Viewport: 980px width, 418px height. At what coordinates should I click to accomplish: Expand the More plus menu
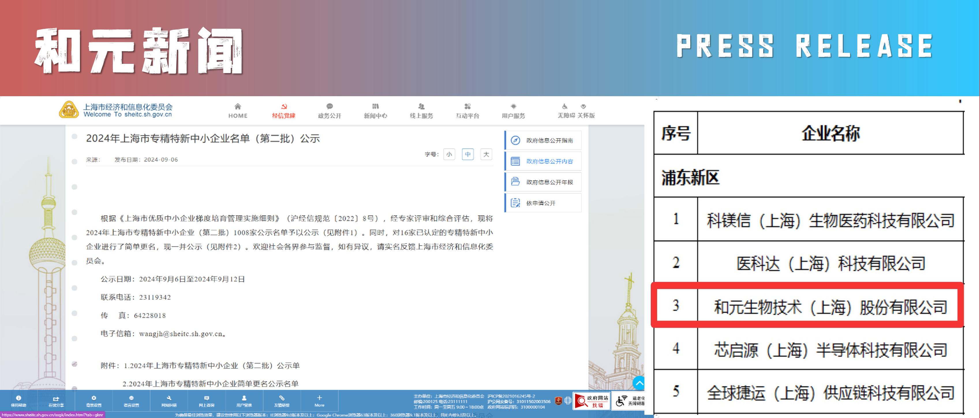click(319, 398)
